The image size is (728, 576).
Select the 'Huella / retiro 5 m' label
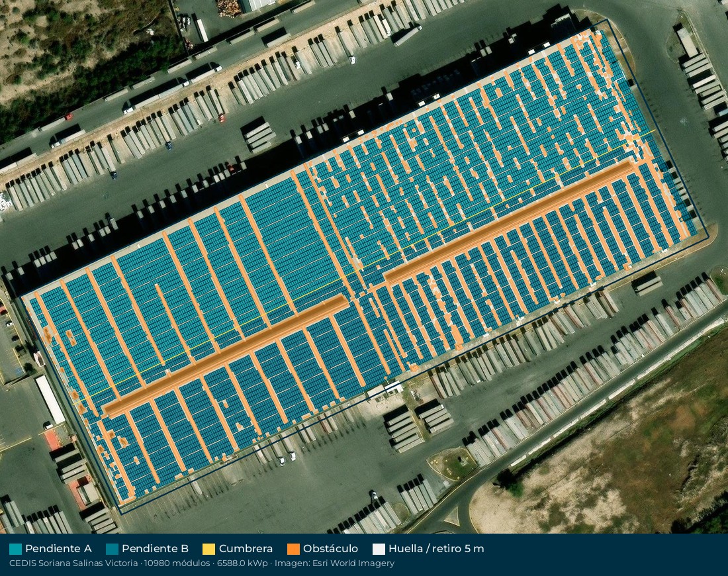coord(436,549)
